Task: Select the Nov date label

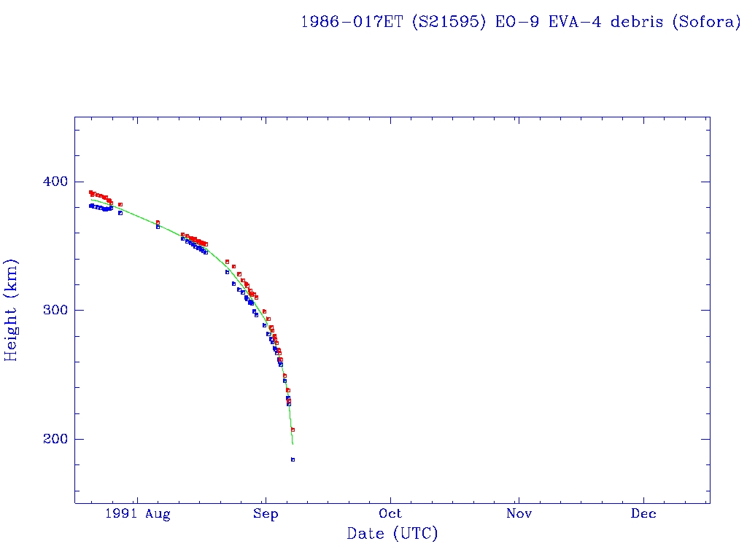Action: [517, 514]
